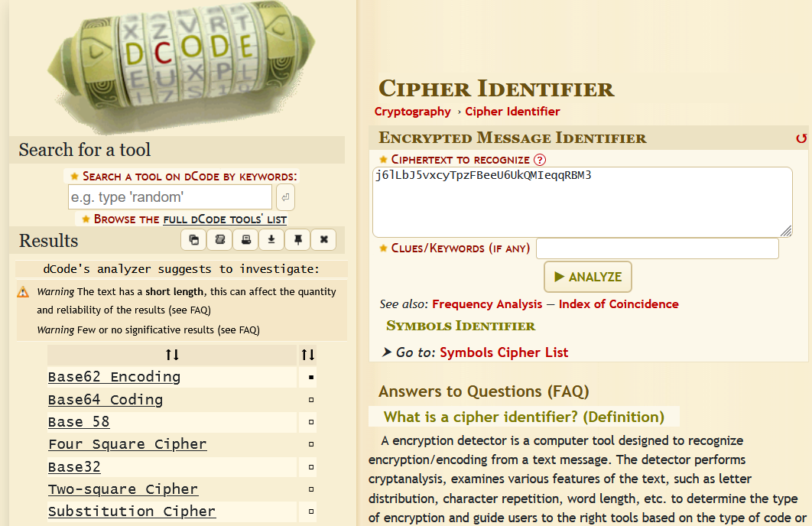Click the copy results icon

point(193,240)
